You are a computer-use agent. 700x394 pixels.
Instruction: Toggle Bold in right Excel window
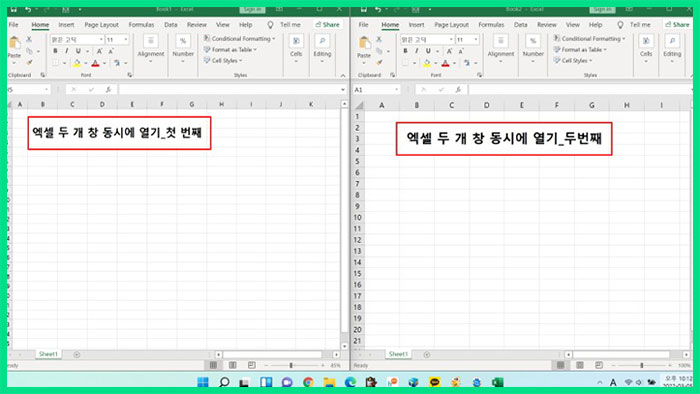pyautogui.click(x=405, y=51)
